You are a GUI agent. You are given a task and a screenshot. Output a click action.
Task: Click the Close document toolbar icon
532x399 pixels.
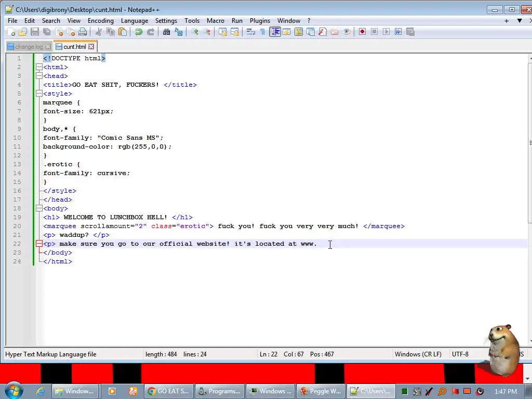click(x=59, y=32)
